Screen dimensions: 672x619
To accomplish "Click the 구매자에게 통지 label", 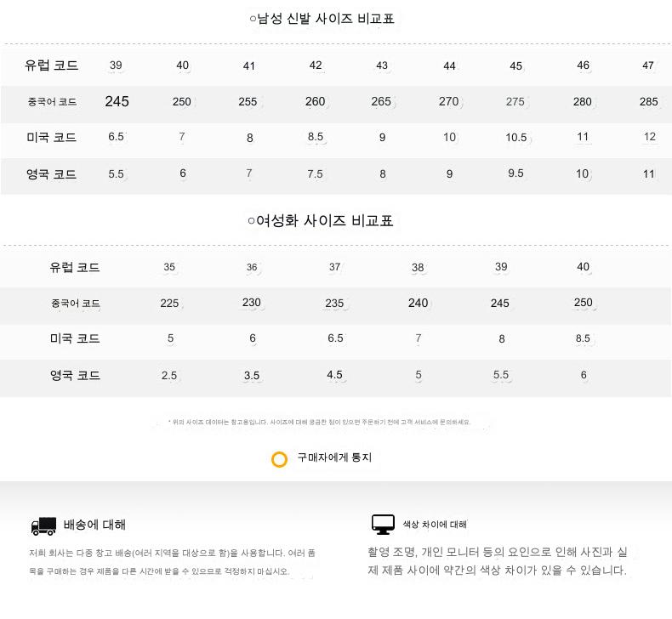I will pyautogui.click(x=334, y=457).
